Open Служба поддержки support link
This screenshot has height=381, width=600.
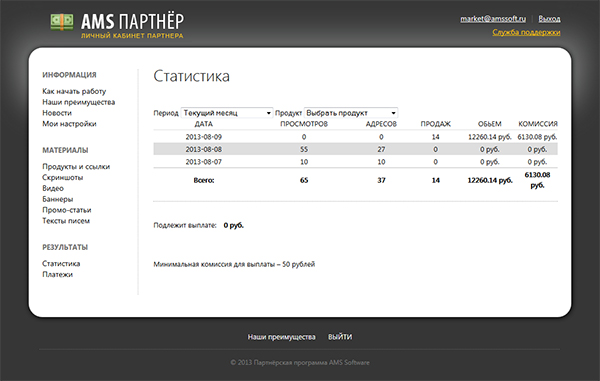[x=526, y=32]
